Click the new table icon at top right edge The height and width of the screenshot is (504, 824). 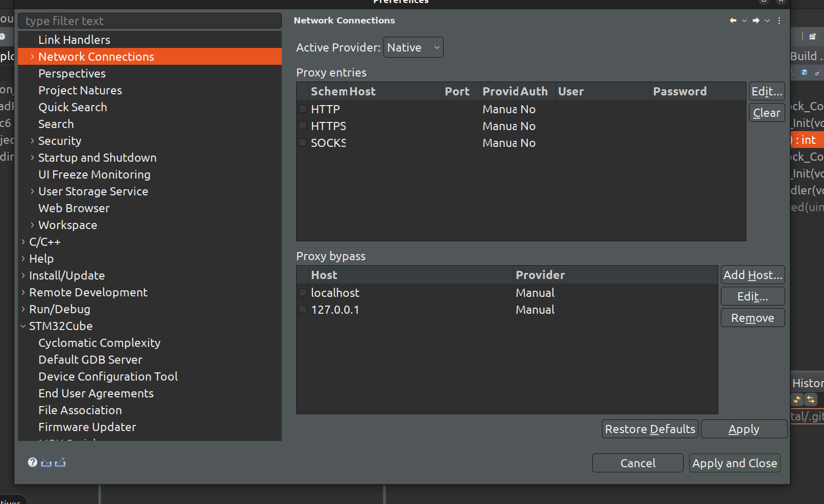point(813,36)
